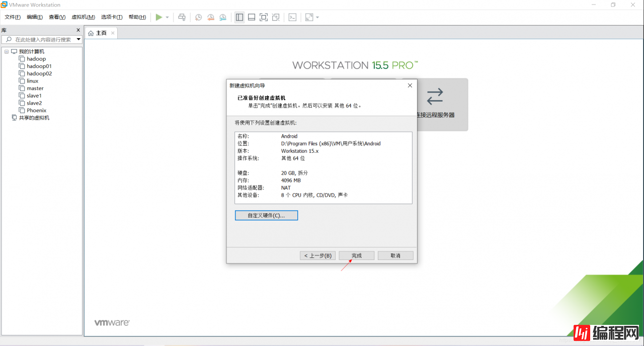Select the hadoop02 virtual machine
644x346 pixels.
point(39,73)
